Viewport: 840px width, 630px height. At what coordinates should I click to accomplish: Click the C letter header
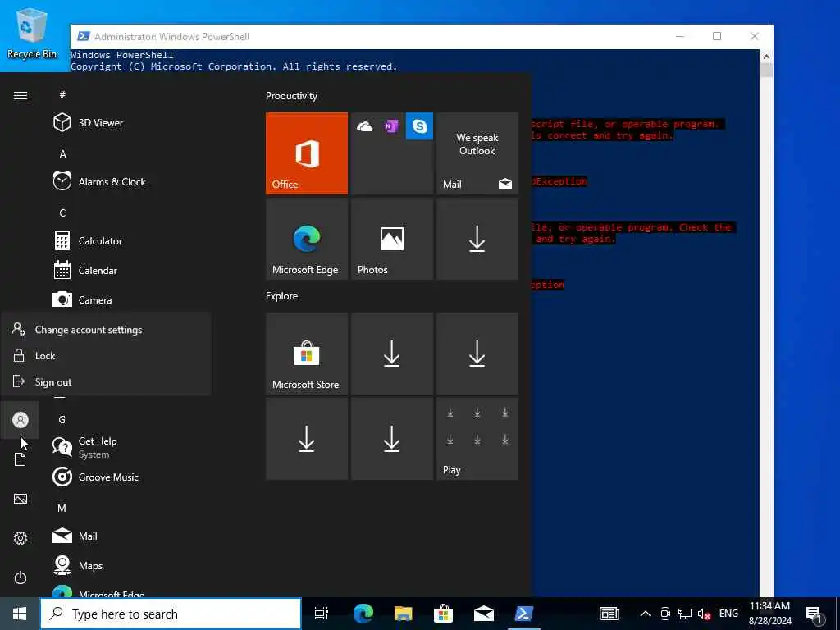[62, 212]
